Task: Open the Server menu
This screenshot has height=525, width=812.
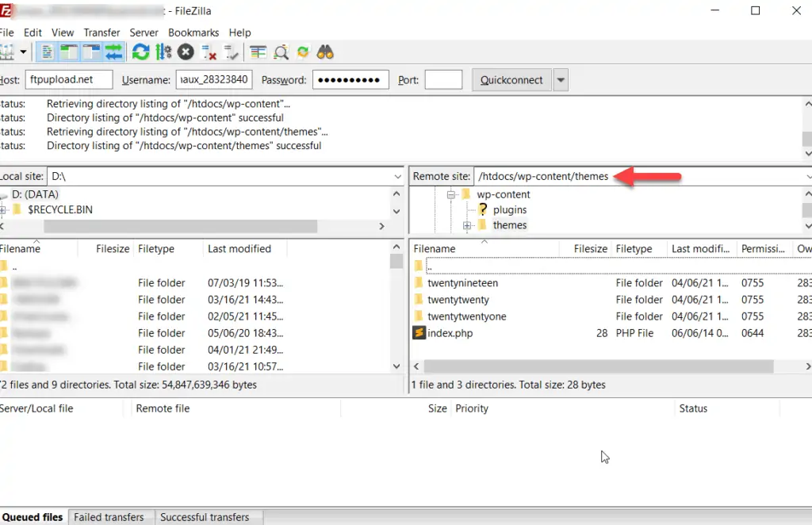Action: click(x=144, y=32)
